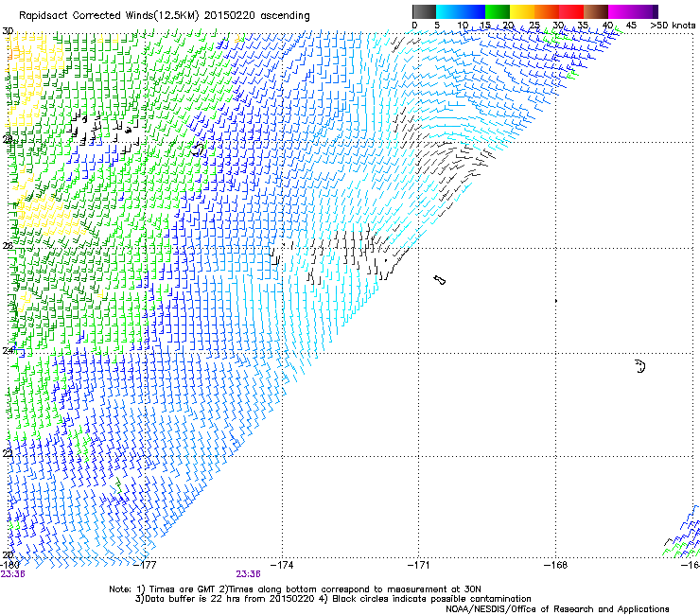
Task: Click the '45' legend scale number
Action: 631,26
